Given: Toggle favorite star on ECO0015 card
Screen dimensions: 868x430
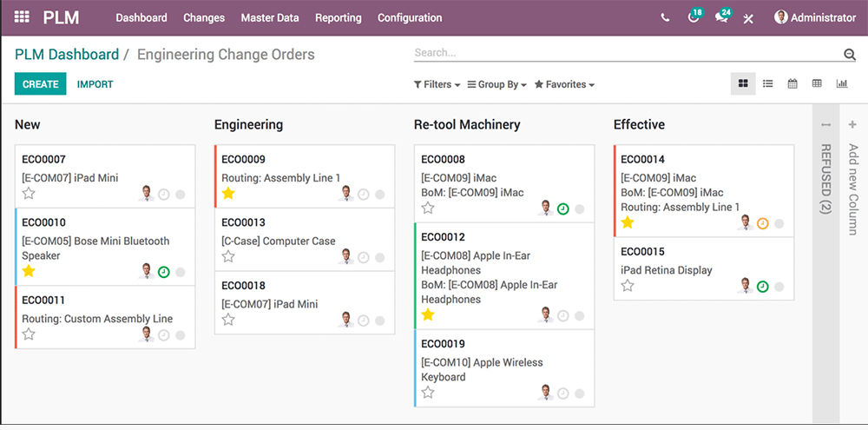Looking at the screenshot, I should point(628,286).
